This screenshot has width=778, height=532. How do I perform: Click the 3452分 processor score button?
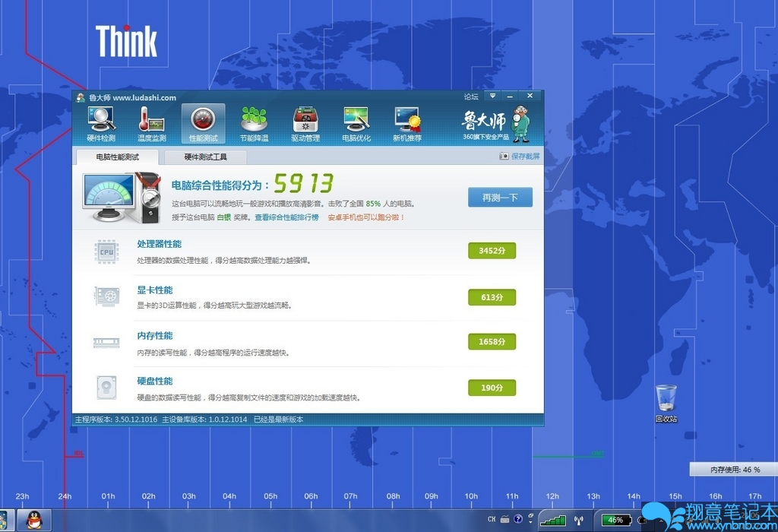coord(492,251)
